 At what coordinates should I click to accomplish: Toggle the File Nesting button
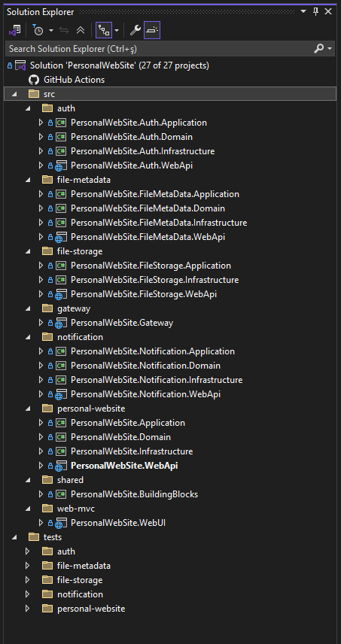click(104, 30)
